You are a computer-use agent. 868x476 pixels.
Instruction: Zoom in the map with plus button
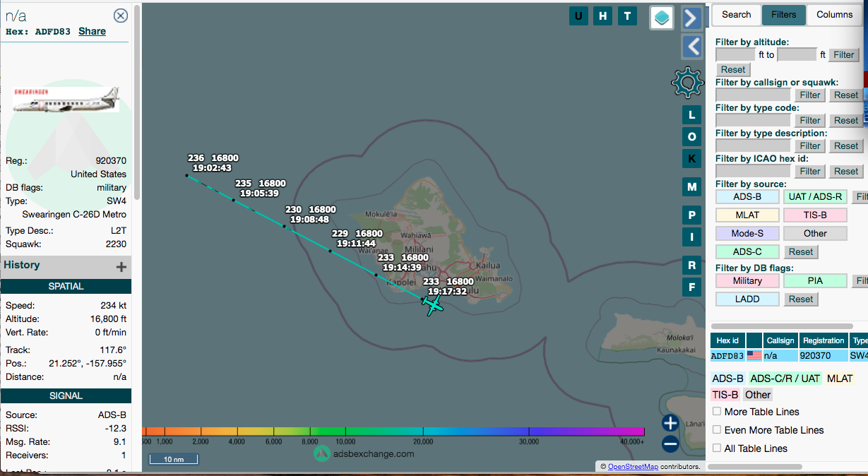coord(670,423)
